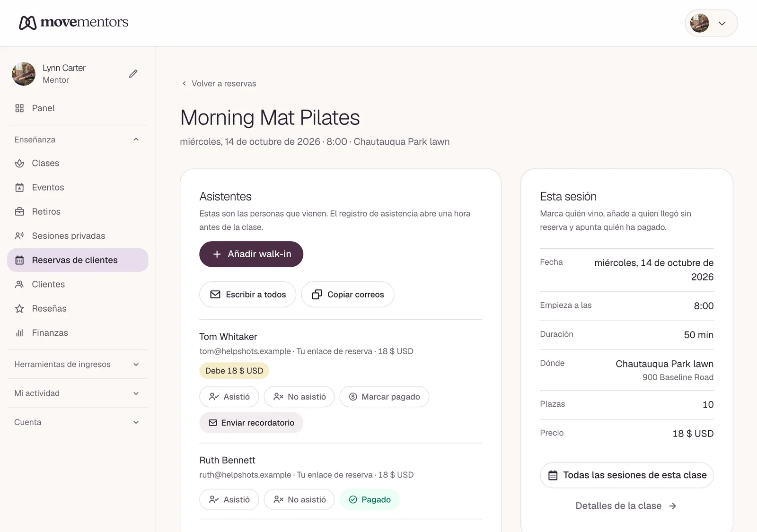Click the movementors logo
Viewport: 757px width, 532px height.
click(x=74, y=22)
